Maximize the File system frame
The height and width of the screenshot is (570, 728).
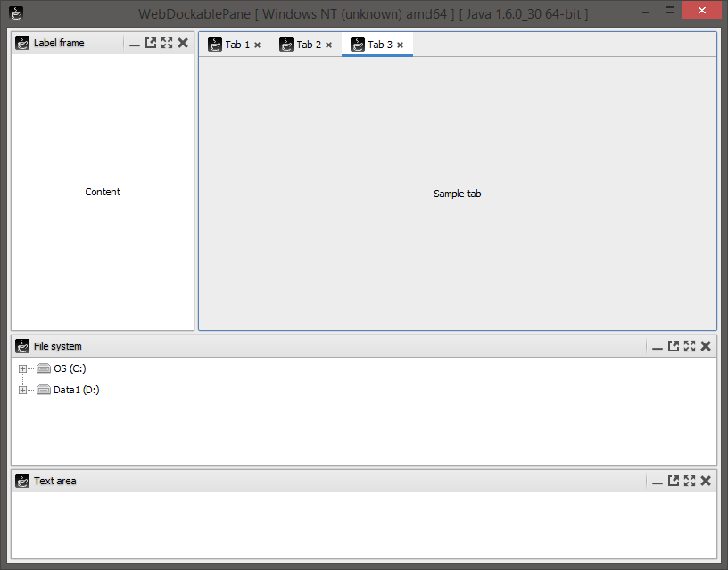click(690, 346)
